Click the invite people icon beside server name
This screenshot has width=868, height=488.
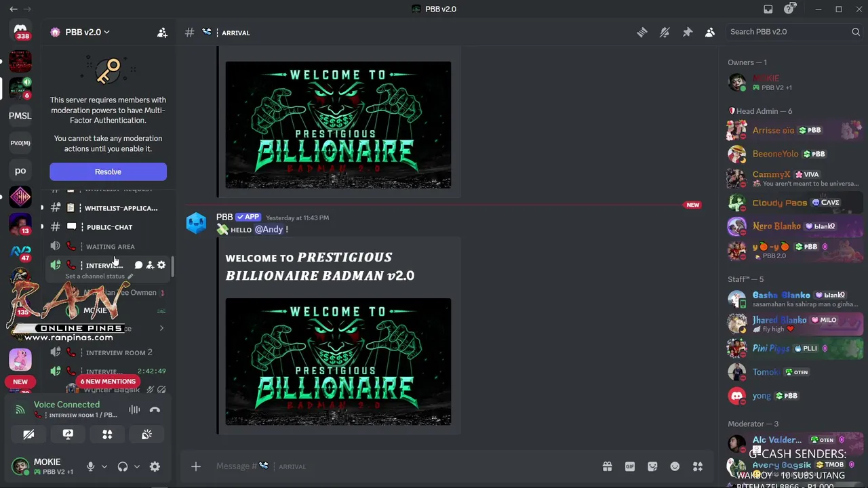[162, 32]
